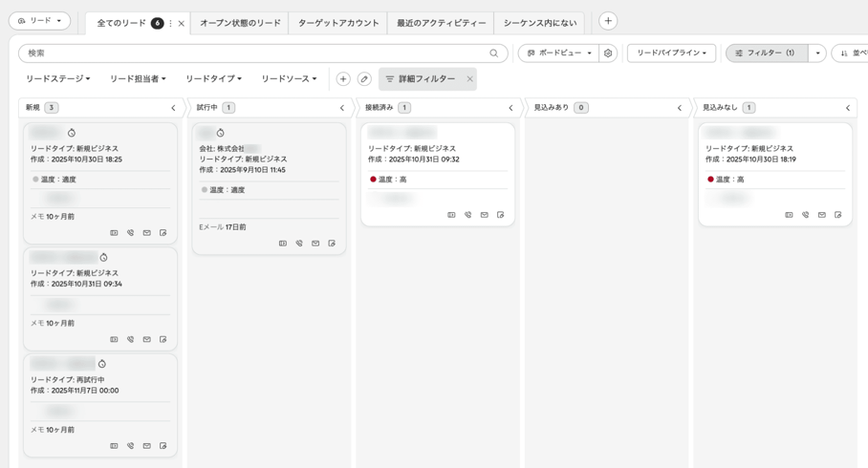Click the email icon on the 試行中 card

[x=315, y=244]
